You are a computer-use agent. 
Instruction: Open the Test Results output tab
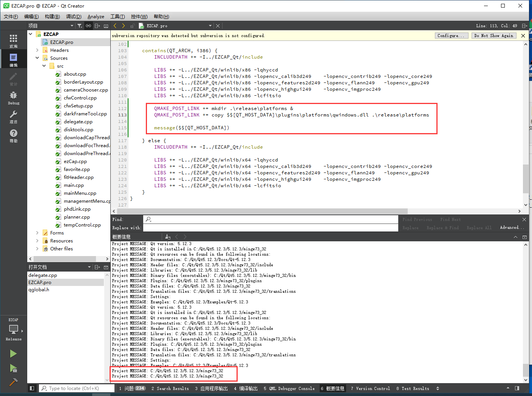[x=413, y=388]
